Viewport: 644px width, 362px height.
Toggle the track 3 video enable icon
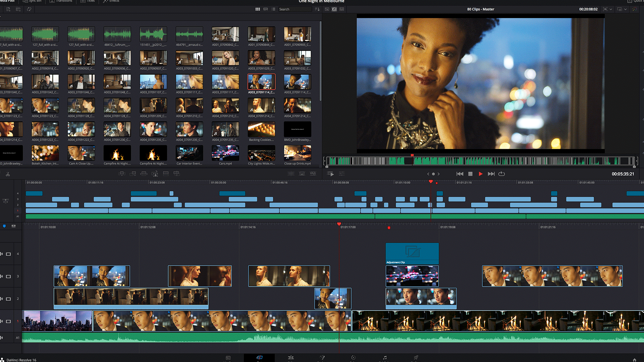pyautogui.click(x=8, y=277)
